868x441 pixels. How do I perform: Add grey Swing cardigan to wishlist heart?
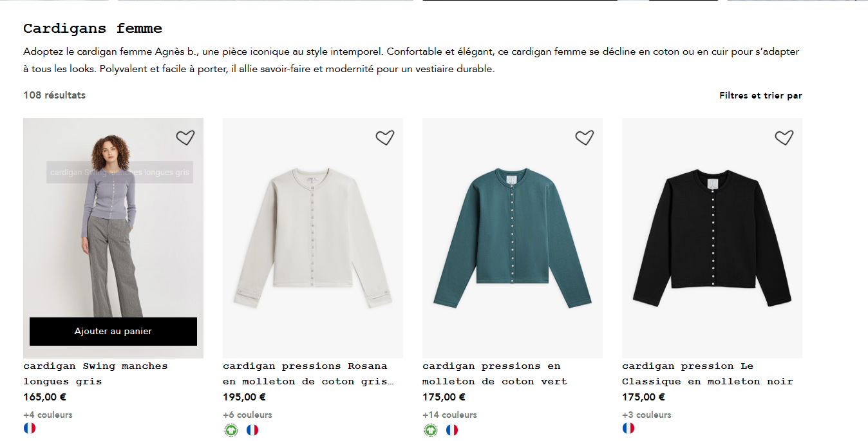(x=185, y=138)
